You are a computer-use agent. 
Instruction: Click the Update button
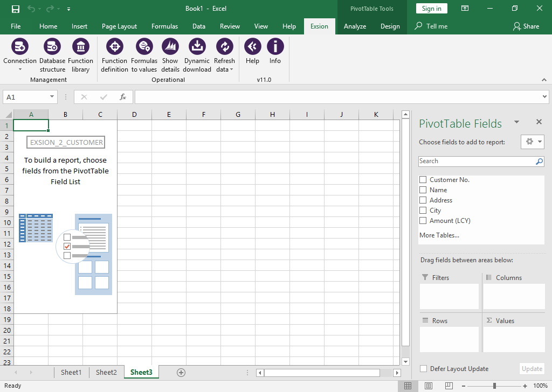point(532,369)
